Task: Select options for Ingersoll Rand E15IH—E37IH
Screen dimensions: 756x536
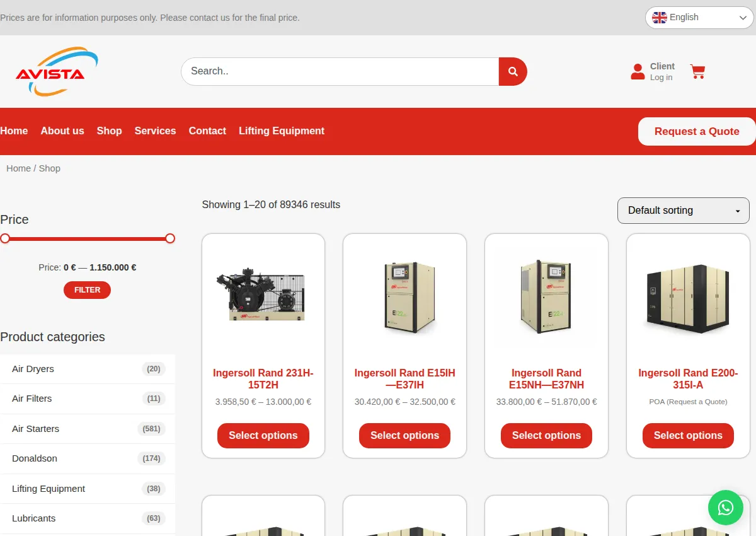Action: point(405,436)
